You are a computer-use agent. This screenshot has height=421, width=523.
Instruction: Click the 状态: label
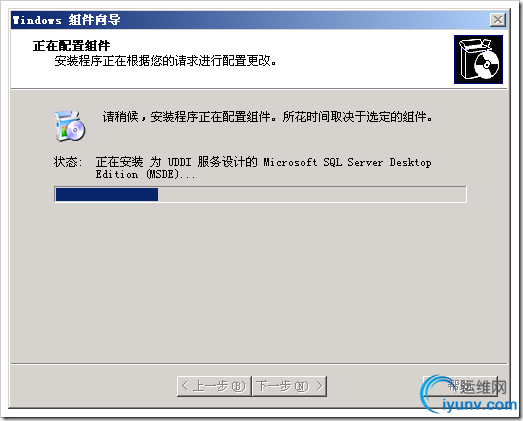68,162
